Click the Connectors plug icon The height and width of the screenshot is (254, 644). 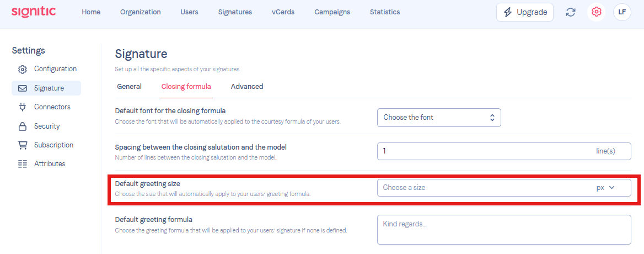(23, 107)
